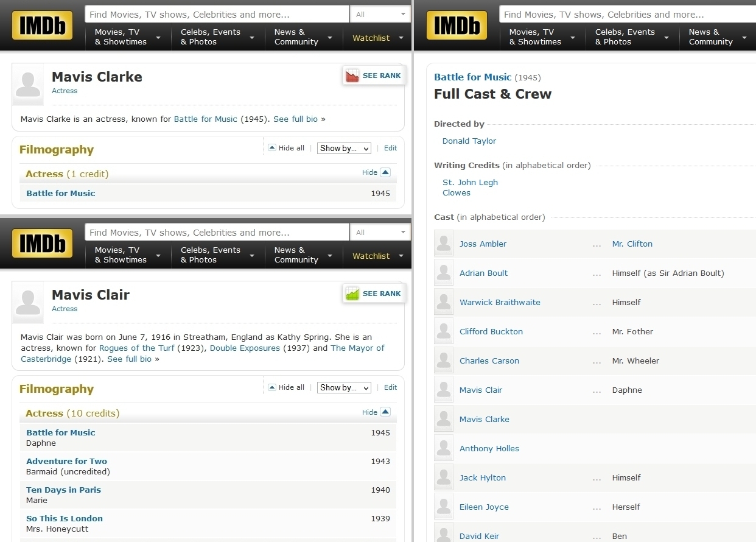Image resolution: width=756 pixels, height=542 pixels.
Task: Click the Edit link in Mavis Clair's Filmography
Action: click(390, 387)
